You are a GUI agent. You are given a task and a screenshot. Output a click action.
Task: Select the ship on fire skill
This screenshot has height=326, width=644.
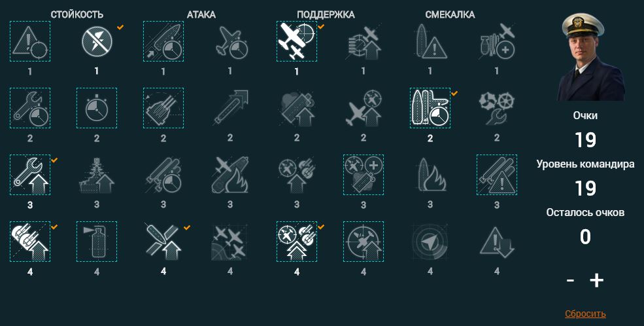(x=430, y=175)
